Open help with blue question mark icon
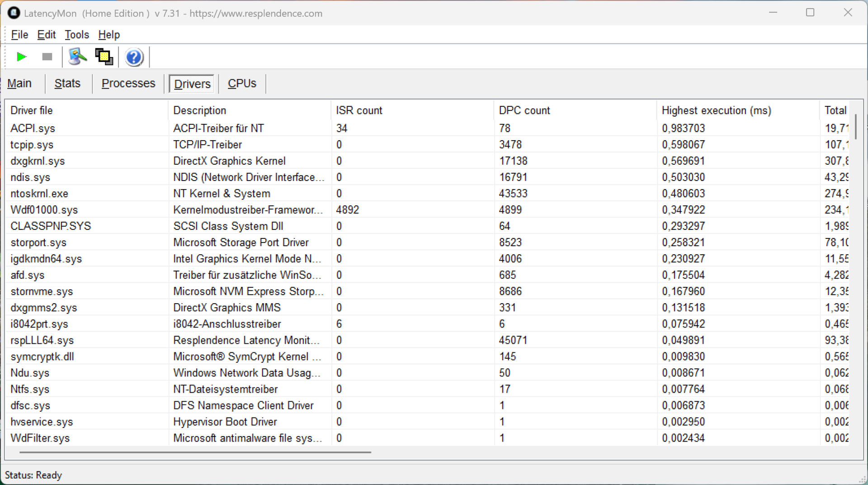 pos(134,57)
